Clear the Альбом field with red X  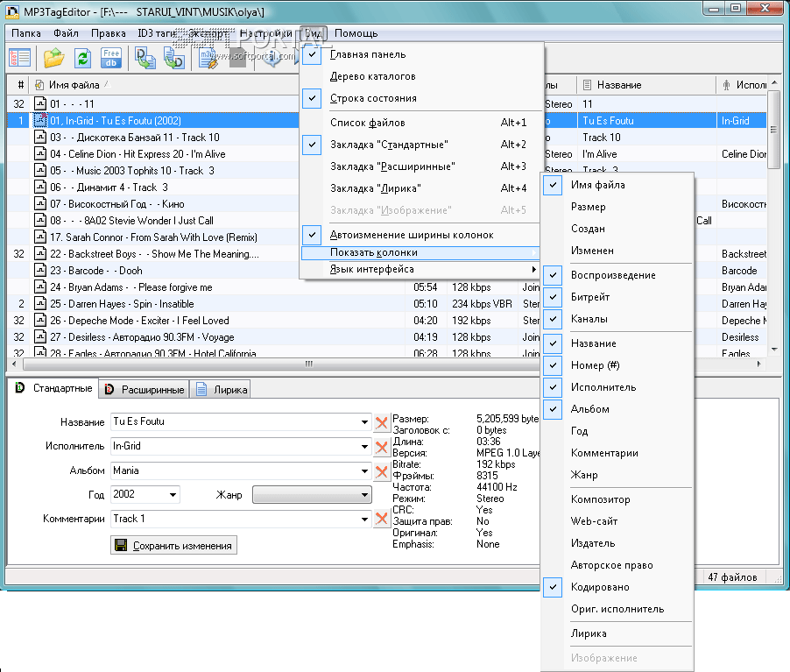tap(381, 471)
